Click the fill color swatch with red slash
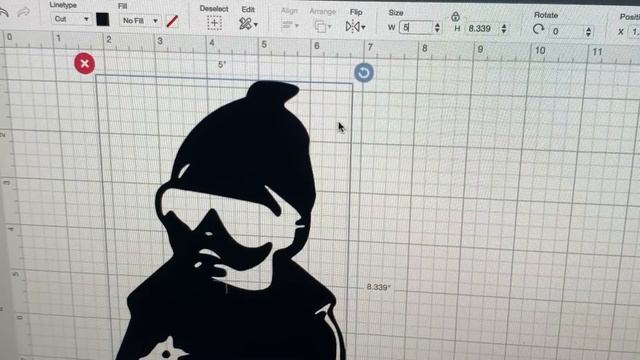Screen dimensions: 640x360 tap(172, 21)
